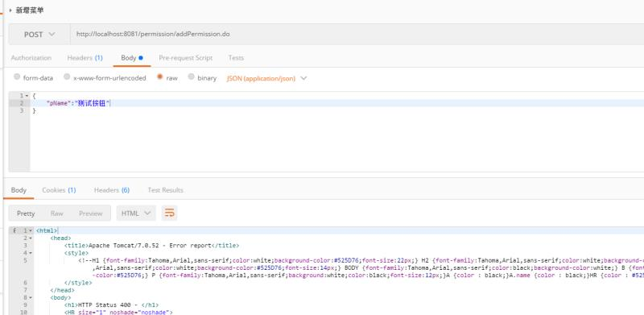Select the raw body radio button
The image size is (644, 315).
point(160,77)
